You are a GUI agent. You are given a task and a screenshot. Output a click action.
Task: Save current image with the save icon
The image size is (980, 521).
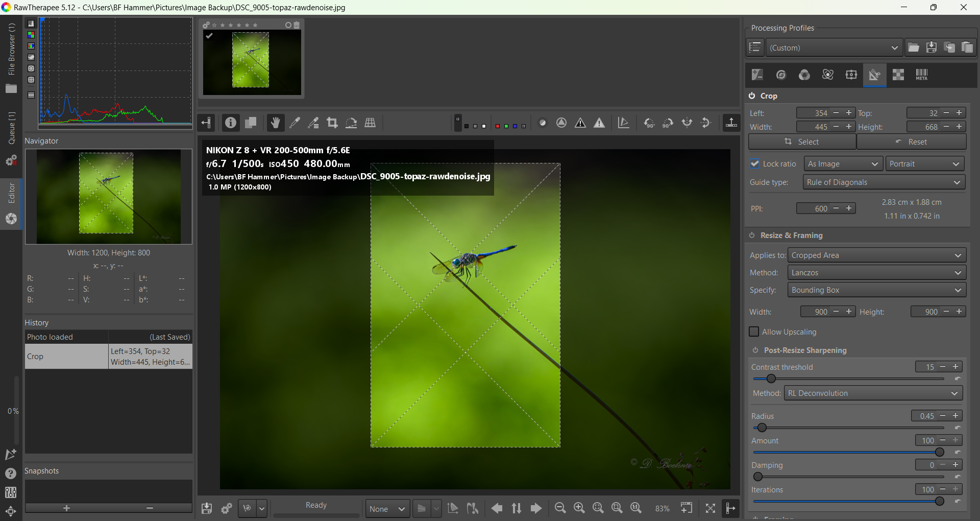point(207,508)
